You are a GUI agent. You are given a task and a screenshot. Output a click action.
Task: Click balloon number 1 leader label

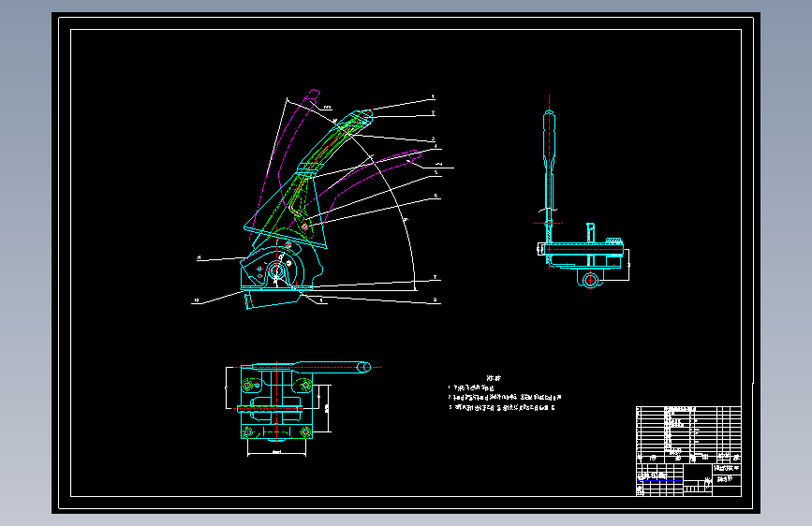click(433, 96)
